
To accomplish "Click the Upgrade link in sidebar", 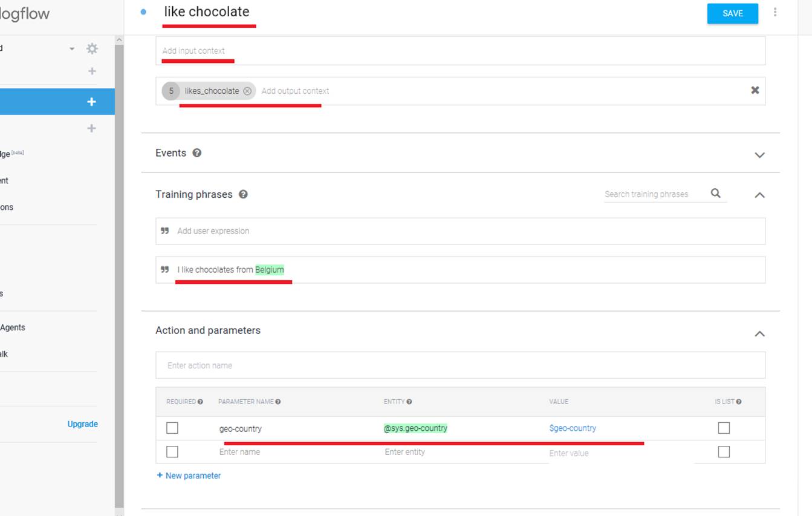I will [x=82, y=424].
